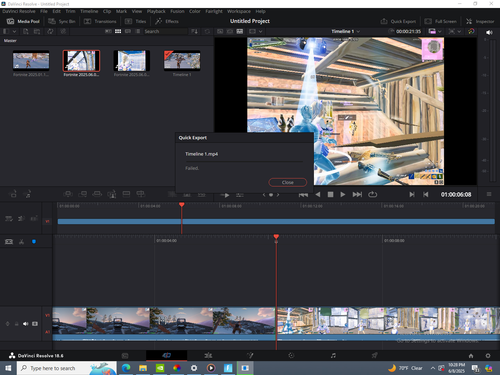Expand the bin list layout dropdown arrow
500x375 pixels.
pos(14,31)
